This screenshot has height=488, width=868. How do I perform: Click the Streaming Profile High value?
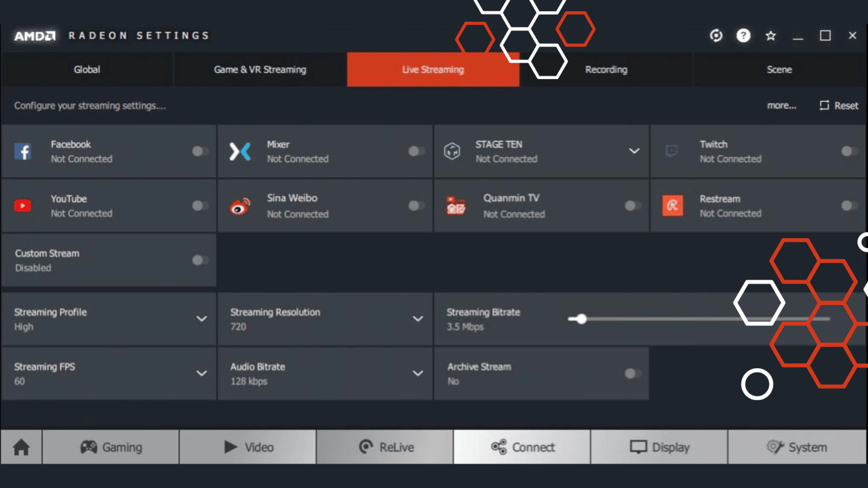point(24,327)
